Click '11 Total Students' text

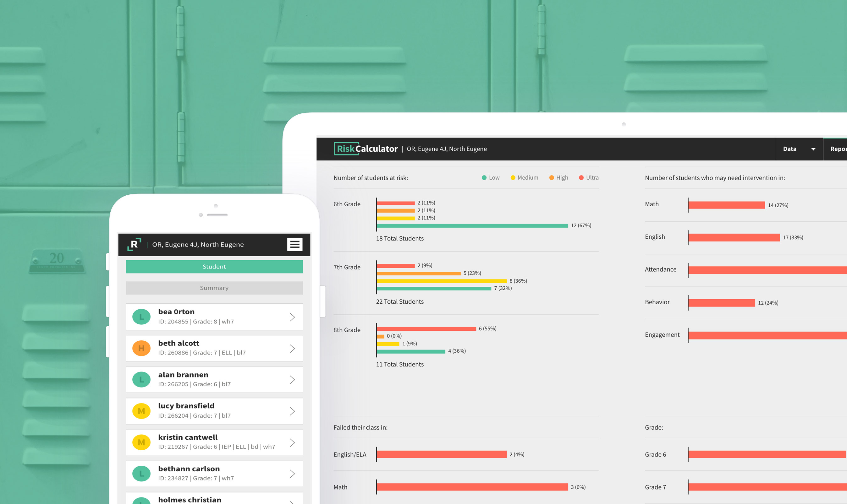[x=400, y=364]
